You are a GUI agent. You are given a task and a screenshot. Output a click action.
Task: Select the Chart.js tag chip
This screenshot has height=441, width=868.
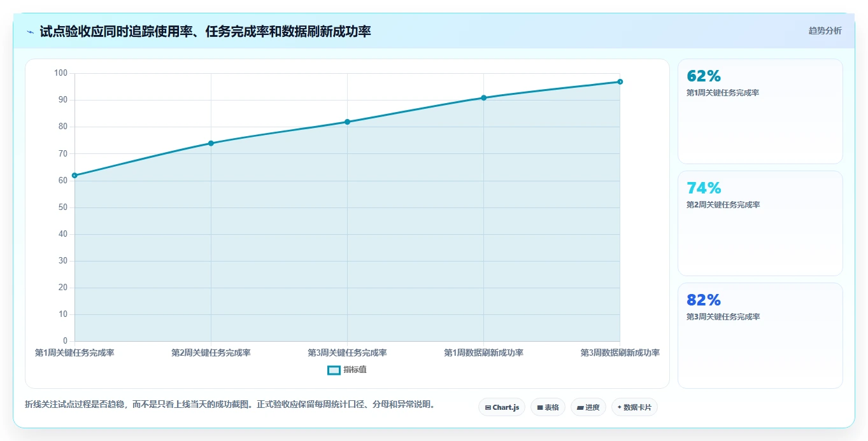click(502, 407)
